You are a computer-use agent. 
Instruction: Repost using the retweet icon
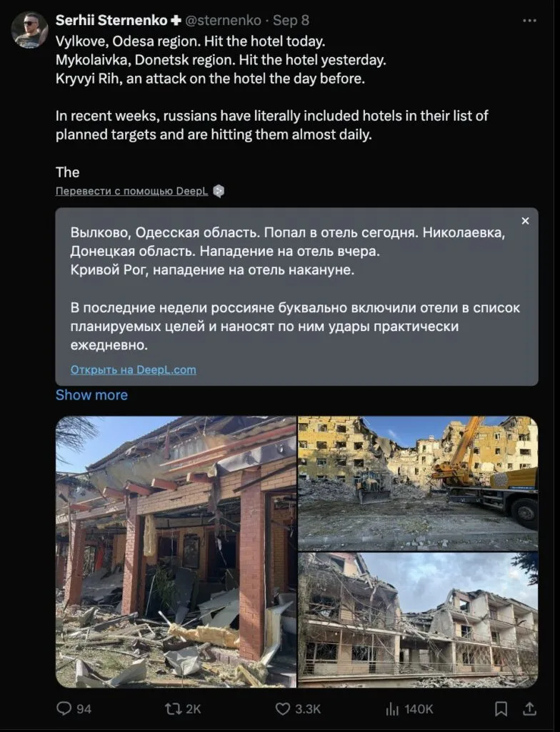coord(172,708)
